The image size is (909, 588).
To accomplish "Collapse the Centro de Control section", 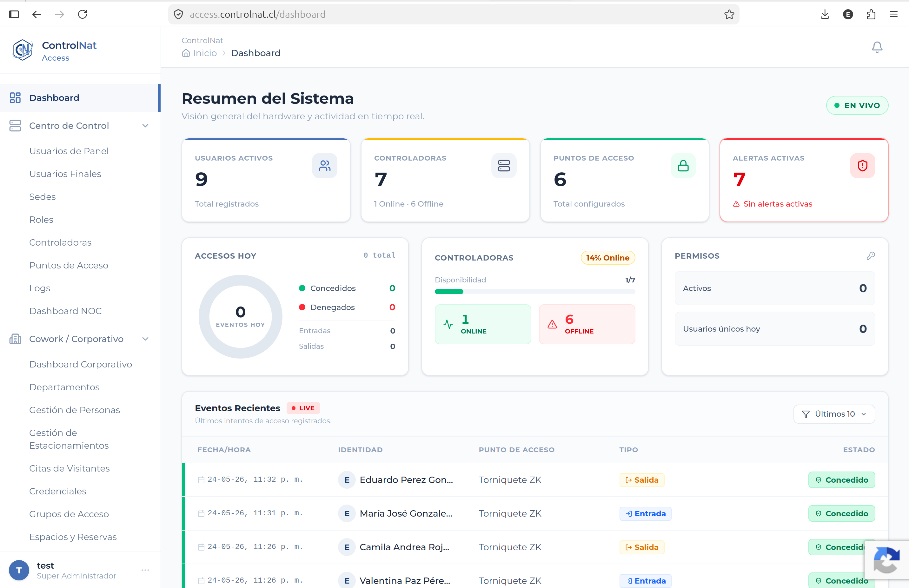I will (x=145, y=126).
